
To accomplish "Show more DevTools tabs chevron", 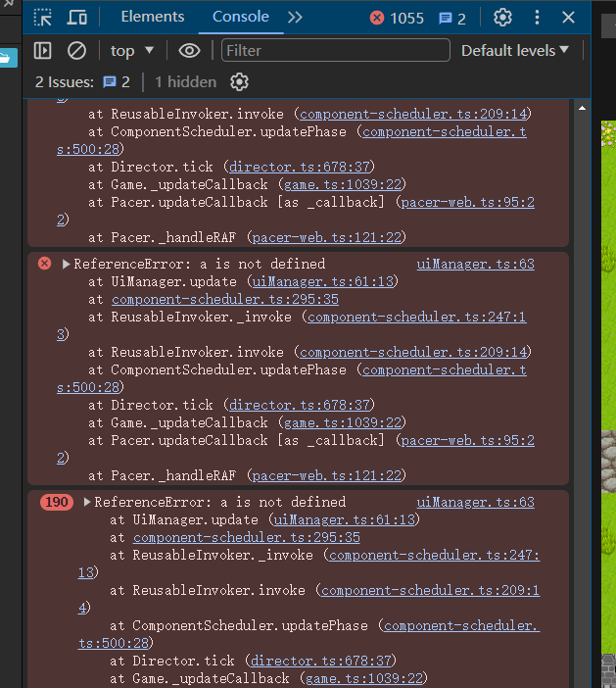I will tap(295, 18).
